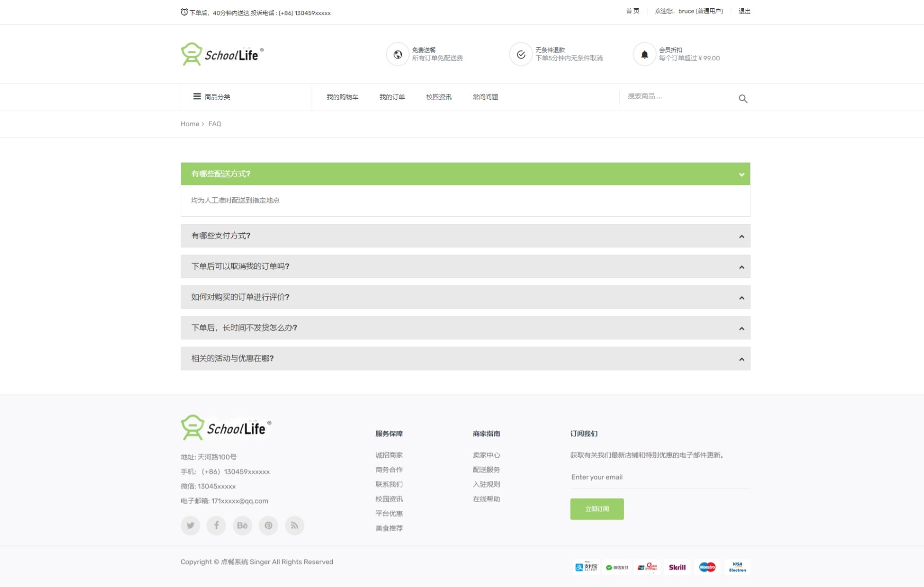The height and width of the screenshot is (587, 924).
Task: Click the SchoolLife logo in the header
Action: (222, 54)
